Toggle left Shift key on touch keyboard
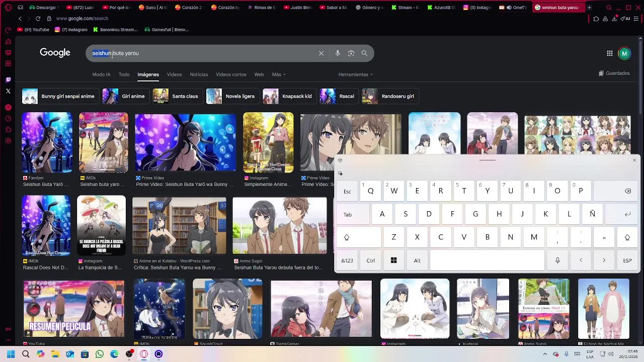This screenshot has width=644, height=362. (x=359, y=237)
